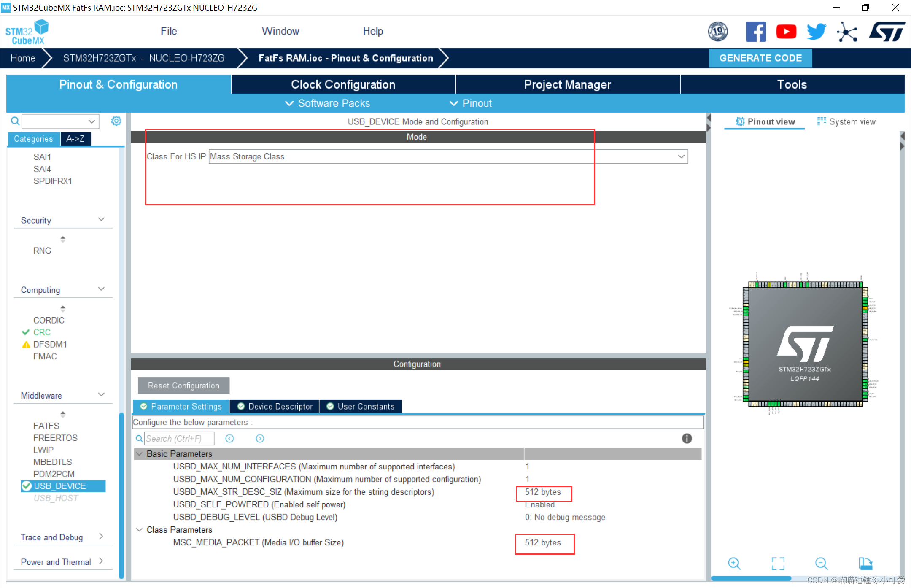Select LWIP in Middleware list
The width and height of the screenshot is (911, 588).
[43, 450]
